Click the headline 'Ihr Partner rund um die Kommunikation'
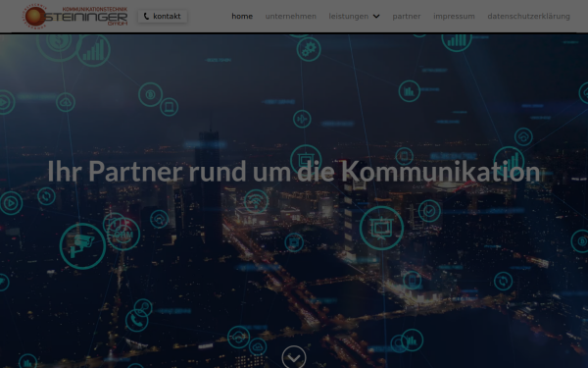The width and height of the screenshot is (588, 368). point(294,171)
